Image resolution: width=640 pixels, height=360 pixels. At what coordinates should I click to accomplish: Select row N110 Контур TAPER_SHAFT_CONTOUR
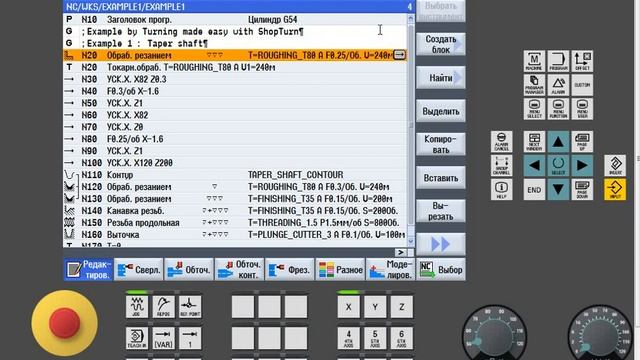tap(235, 175)
